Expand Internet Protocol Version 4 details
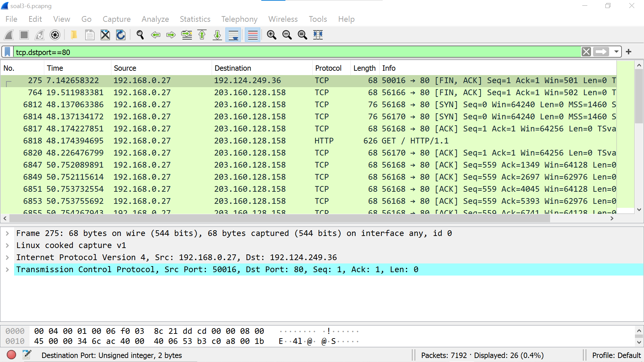Screen dimensions: 644x362 coord(7,257)
